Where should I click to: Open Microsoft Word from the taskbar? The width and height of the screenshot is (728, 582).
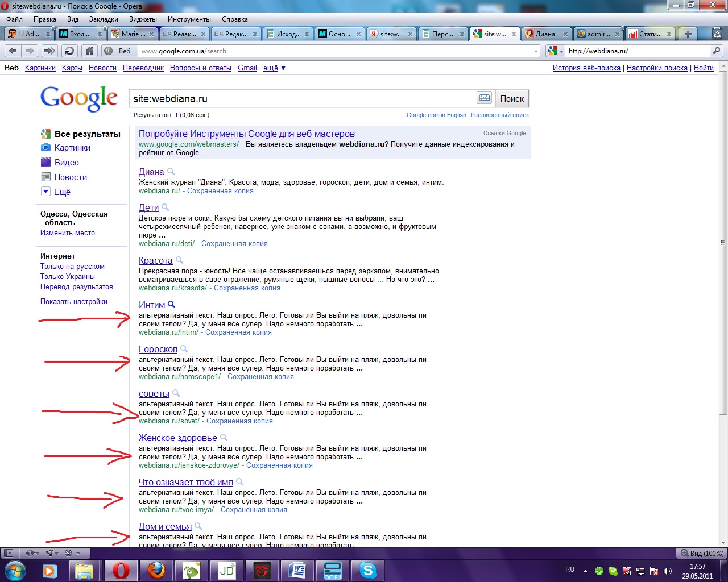[297, 570]
